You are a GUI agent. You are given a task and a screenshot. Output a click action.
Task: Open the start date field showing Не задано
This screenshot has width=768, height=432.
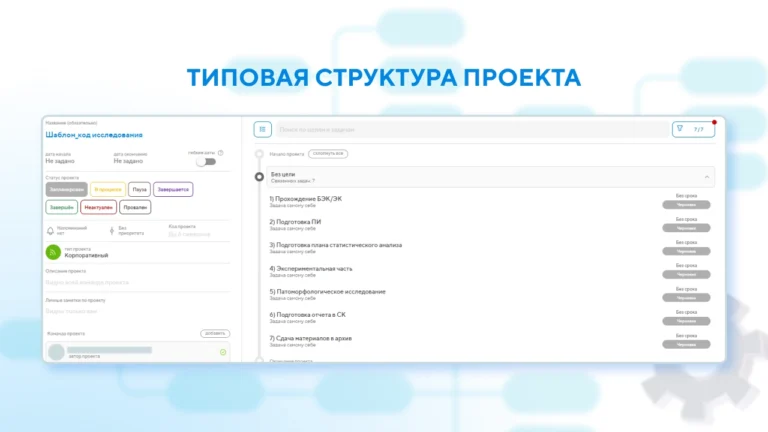[60, 161]
